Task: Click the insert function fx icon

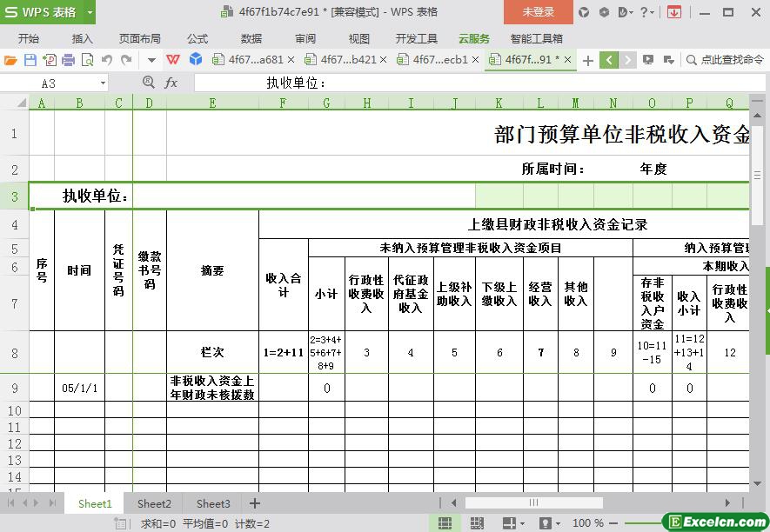Action: 171,83
